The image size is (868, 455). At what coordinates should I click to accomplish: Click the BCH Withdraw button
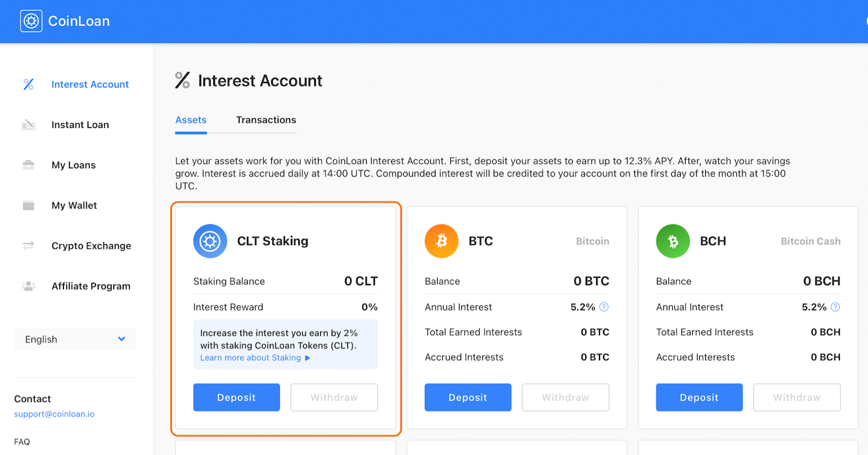[797, 397]
